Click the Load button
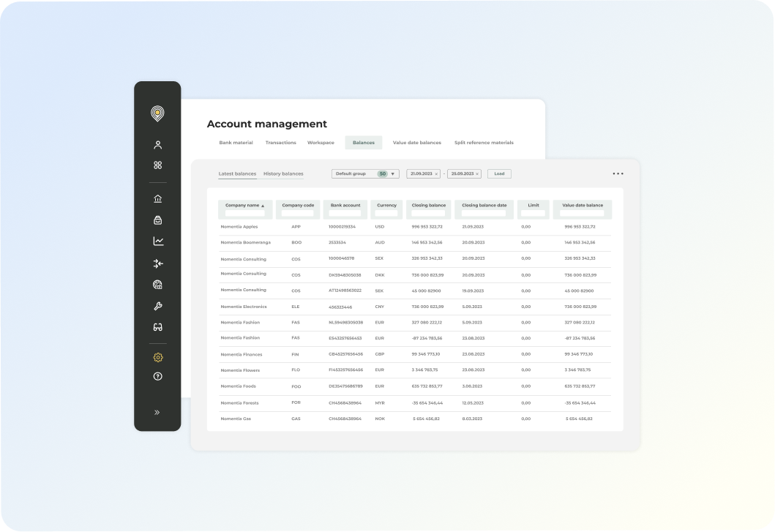This screenshot has width=775, height=532. pyautogui.click(x=499, y=173)
